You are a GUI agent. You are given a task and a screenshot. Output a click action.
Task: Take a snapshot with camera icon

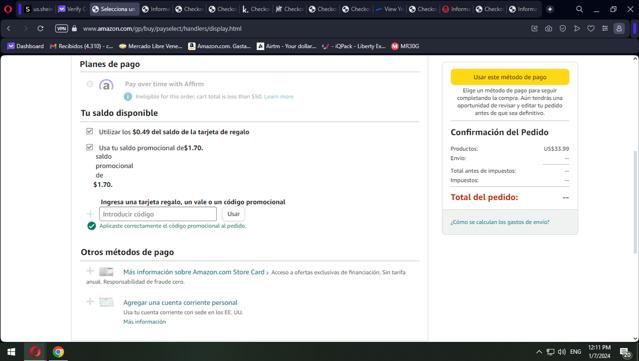(549, 29)
